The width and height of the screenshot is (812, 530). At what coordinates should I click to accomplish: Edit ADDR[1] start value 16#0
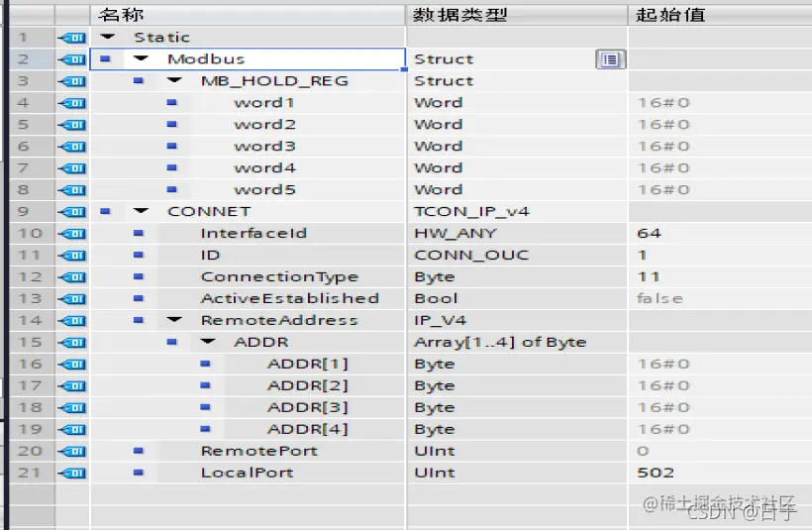[720, 365]
